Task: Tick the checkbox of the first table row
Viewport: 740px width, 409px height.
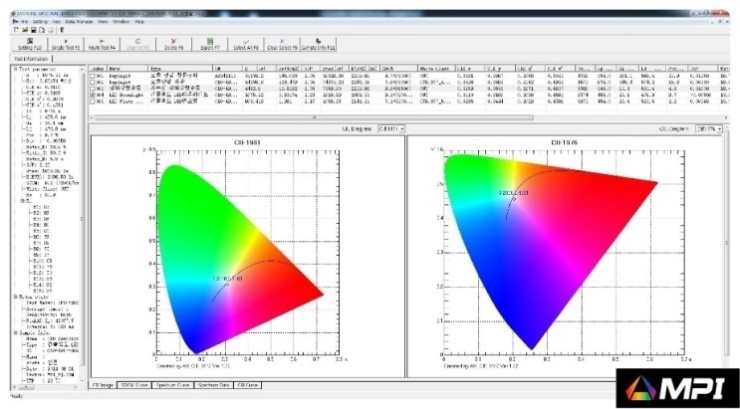Action: tap(93, 76)
